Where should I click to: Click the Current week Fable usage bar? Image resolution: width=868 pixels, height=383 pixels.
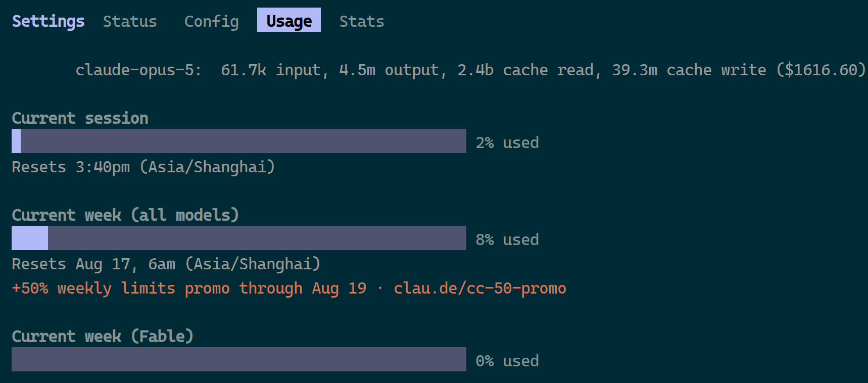pyautogui.click(x=239, y=359)
